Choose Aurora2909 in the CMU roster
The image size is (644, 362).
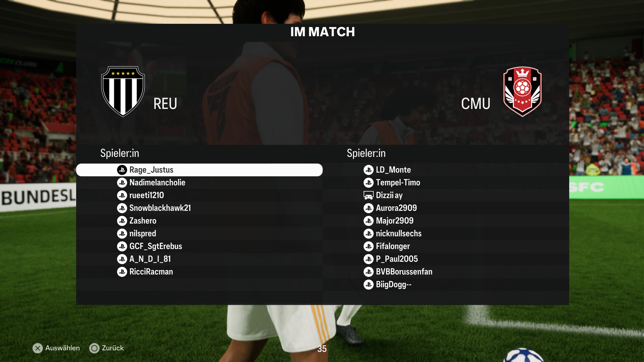(446, 208)
